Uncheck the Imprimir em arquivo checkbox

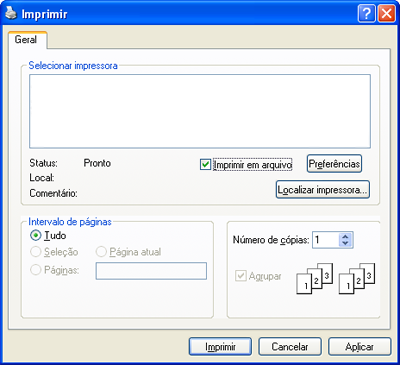click(x=205, y=164)
